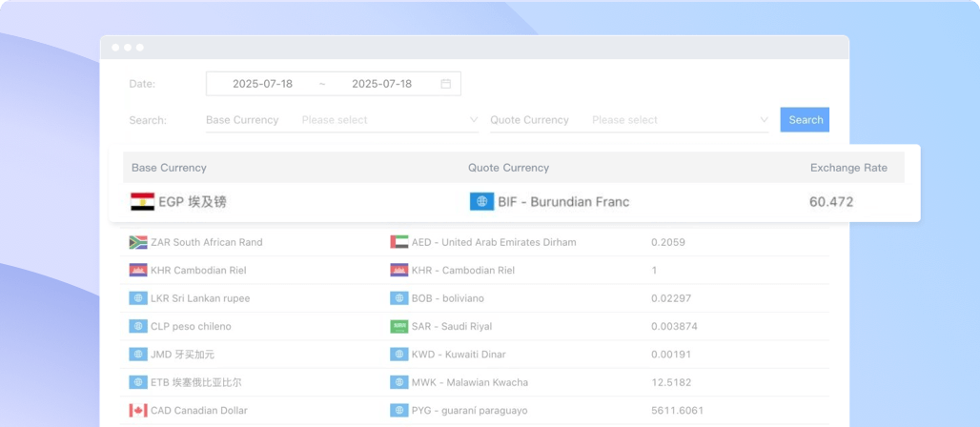The height and width of the screenshot is (427, 980).
Task: Click the Exchange Rate column header
Action: pos(847,168)
